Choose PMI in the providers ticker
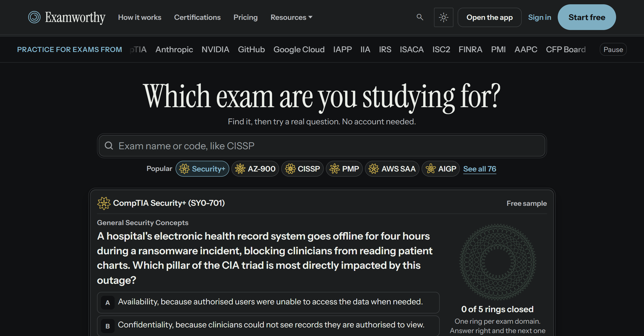This screenshot has width=644, height=336. [x=498, y=49]
